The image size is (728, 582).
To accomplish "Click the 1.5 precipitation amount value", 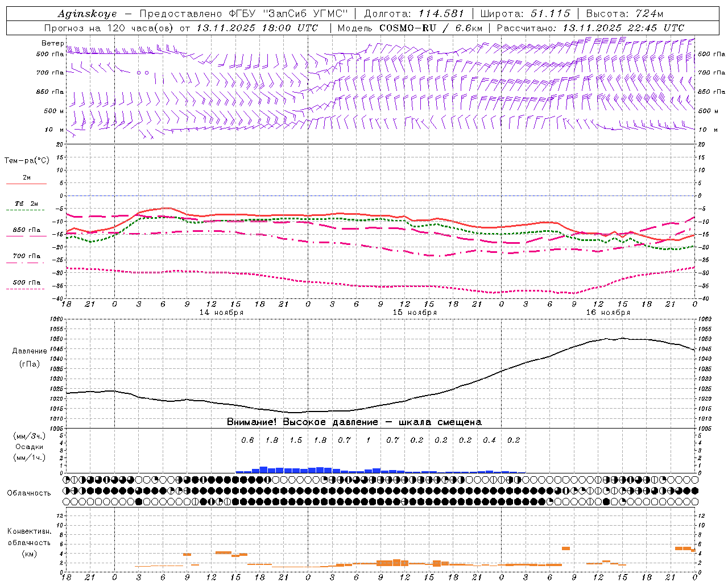I will tap(296, 440).
